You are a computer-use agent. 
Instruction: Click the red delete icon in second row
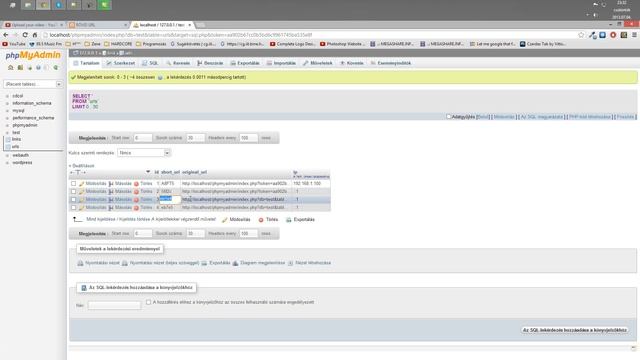point(136,192)
